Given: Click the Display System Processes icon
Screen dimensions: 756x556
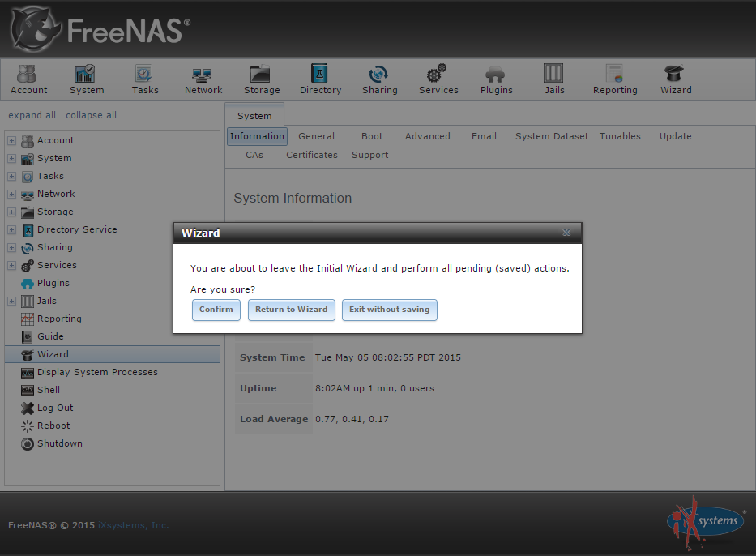Looking at the screenshot, I should [x=28, y=372].
